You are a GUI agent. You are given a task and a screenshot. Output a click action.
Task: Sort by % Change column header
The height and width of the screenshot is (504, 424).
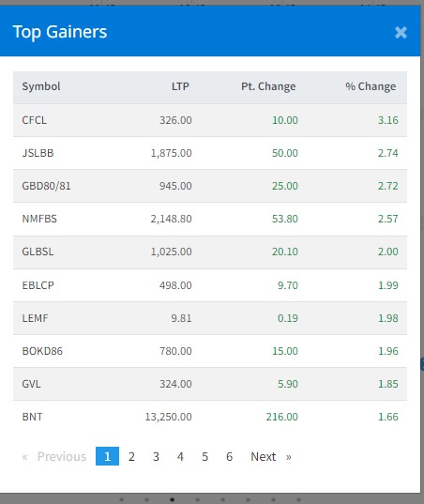[371, 86]
